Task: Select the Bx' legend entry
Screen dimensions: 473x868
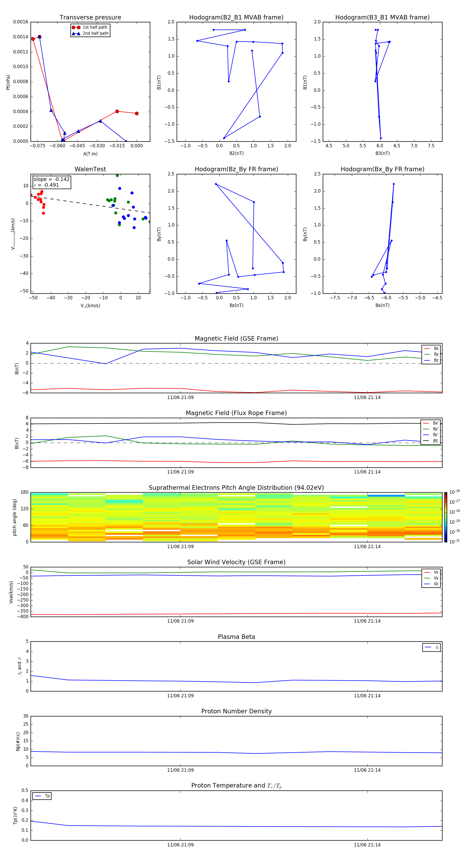Action: tap(431, 423)
